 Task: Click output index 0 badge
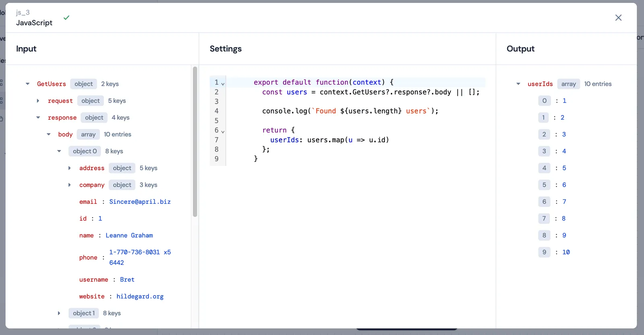point(544,101)
